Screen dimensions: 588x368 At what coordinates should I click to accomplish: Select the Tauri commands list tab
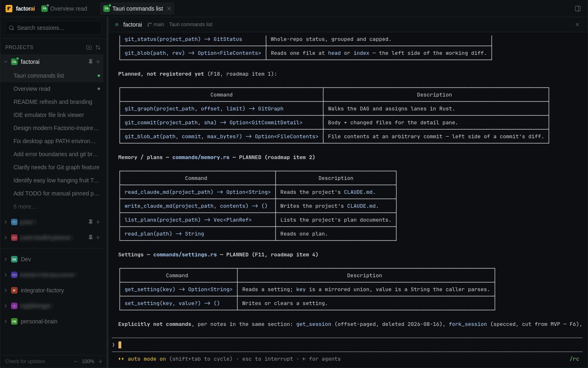click(x=137, y=9)
